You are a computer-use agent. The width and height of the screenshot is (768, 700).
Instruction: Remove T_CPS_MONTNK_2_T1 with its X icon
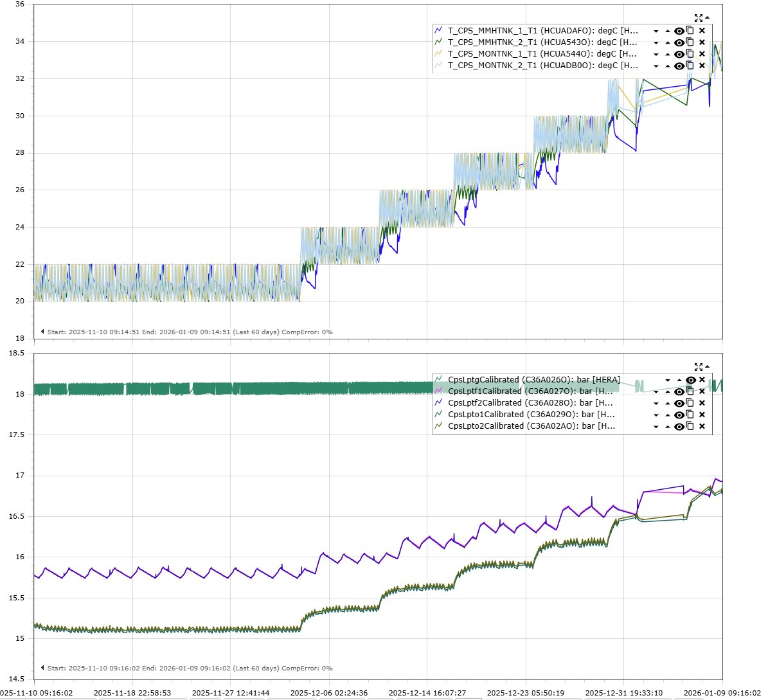(x=702, y=66)
